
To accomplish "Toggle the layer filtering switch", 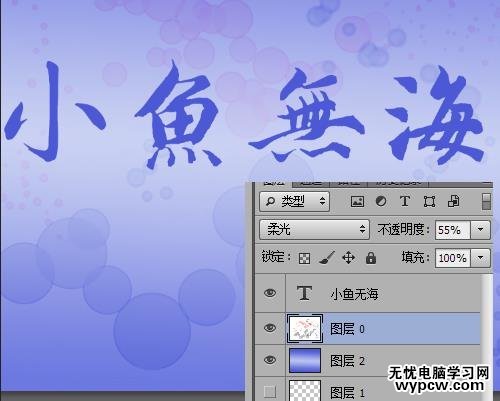I will [487, 201].
